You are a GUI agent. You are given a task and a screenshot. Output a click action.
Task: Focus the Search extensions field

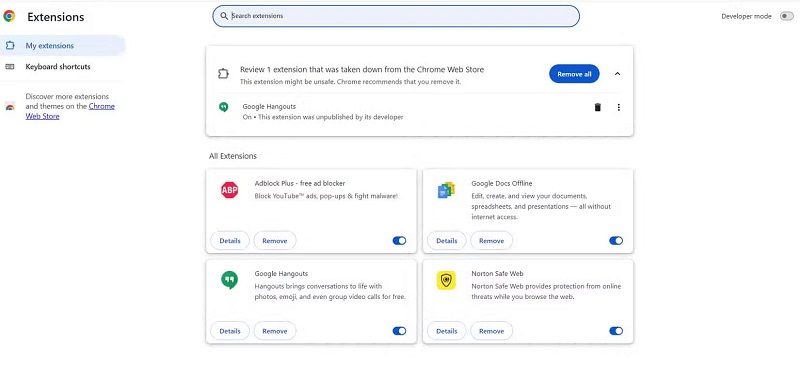(396, 16)
